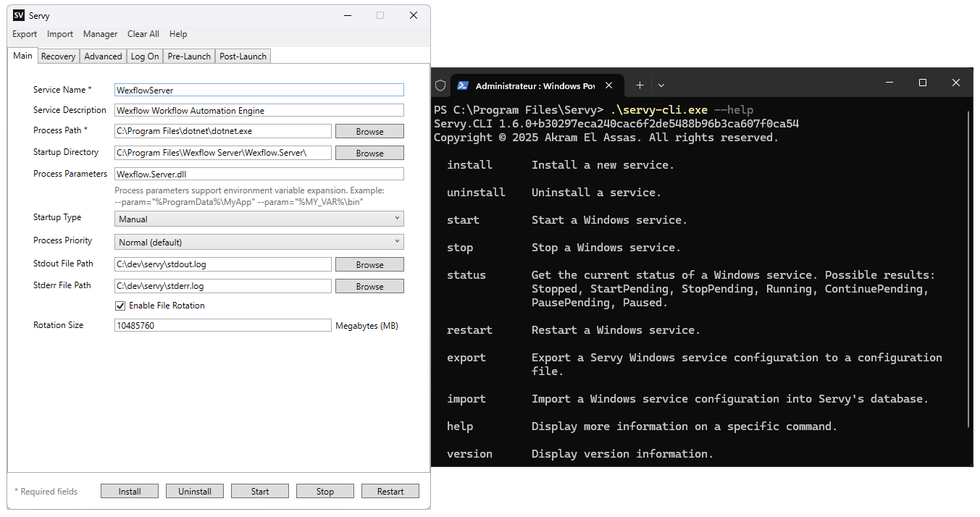
Task: Click Browse next to Stderr File Path
Action: (369, 287)
